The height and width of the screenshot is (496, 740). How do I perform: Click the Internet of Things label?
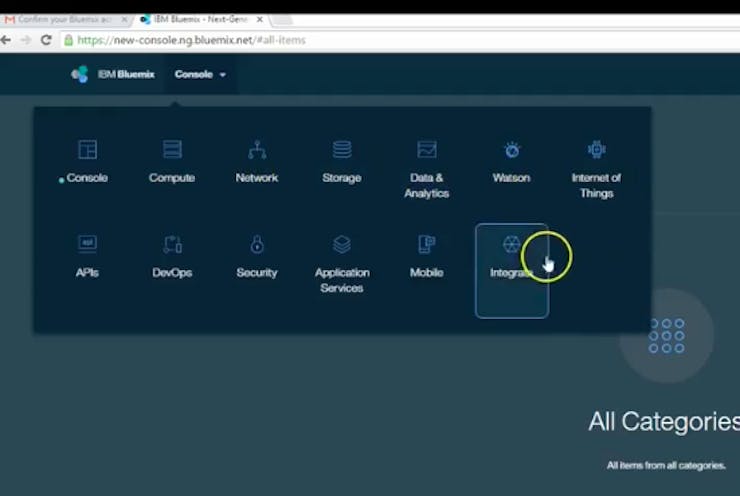(x=597, y=185)
